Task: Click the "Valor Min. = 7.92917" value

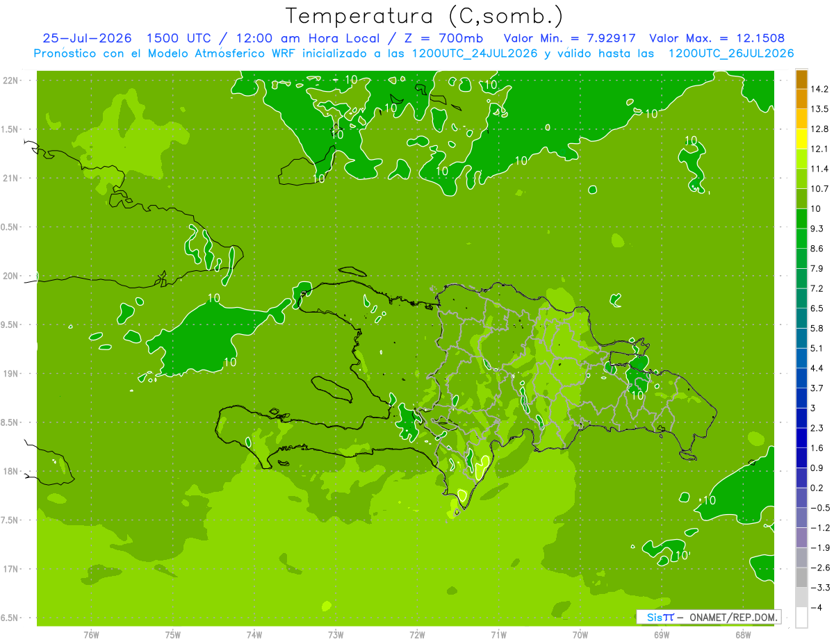Action: [x=570, y=38]
